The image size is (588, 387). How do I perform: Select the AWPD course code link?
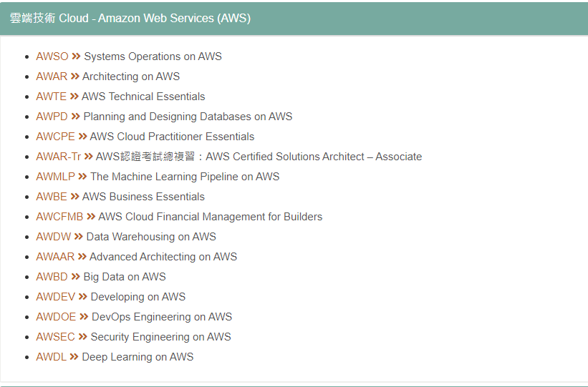(52, 117)
